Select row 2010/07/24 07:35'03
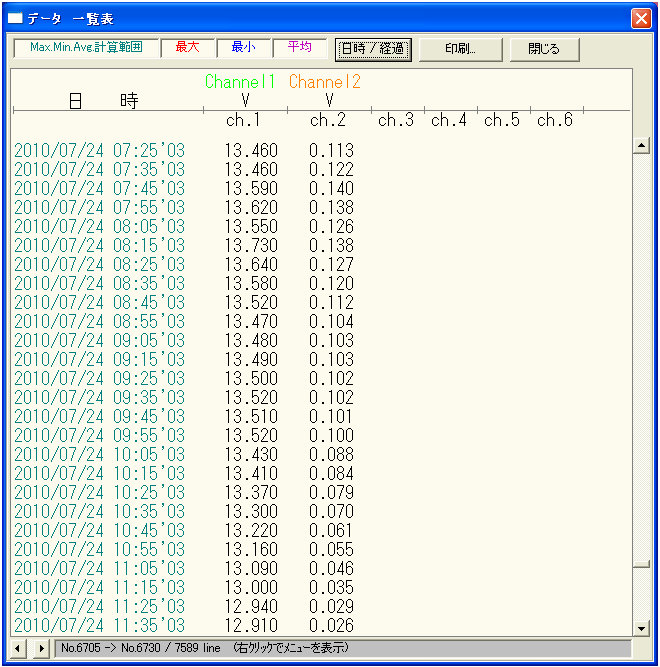660x667 pixels. click(184, 170)
